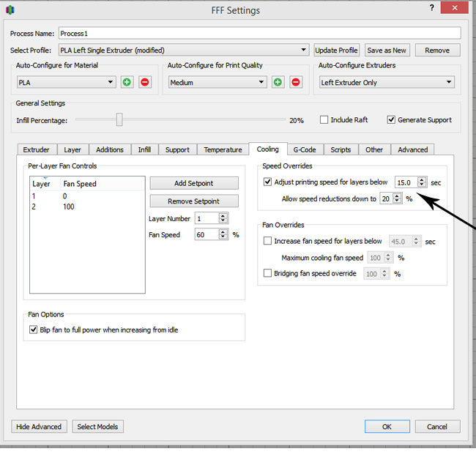Screen dimensions: 476x476
Task: Click the Process Name text field
Action: [259, 33]
